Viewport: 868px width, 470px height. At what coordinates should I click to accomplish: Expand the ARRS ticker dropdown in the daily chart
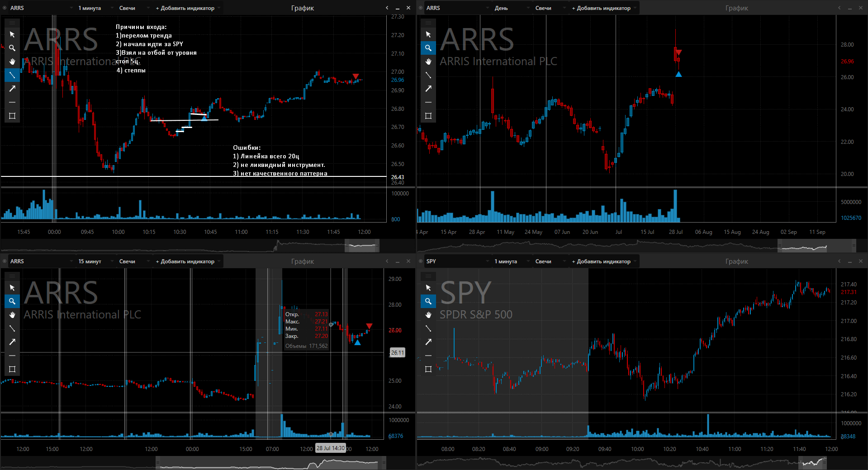(x=458, y=8)
